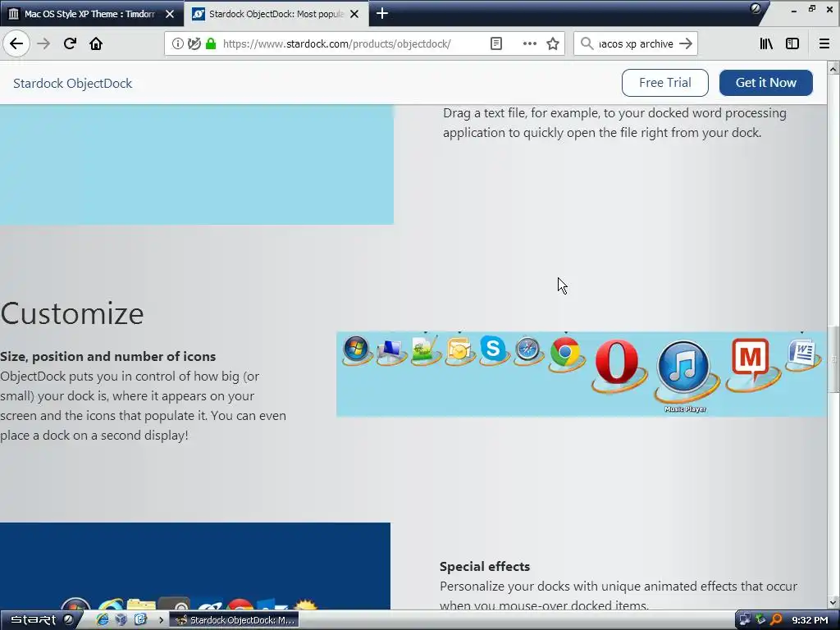840x630 pixels.
Task: Activate Stardock ObjectDock taskbar button
Action: coord(235,620)
